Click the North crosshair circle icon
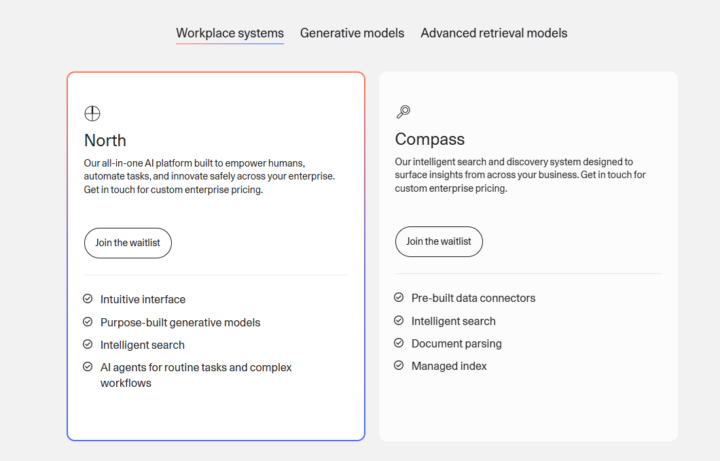720x461 pixels. click(92, 113)
